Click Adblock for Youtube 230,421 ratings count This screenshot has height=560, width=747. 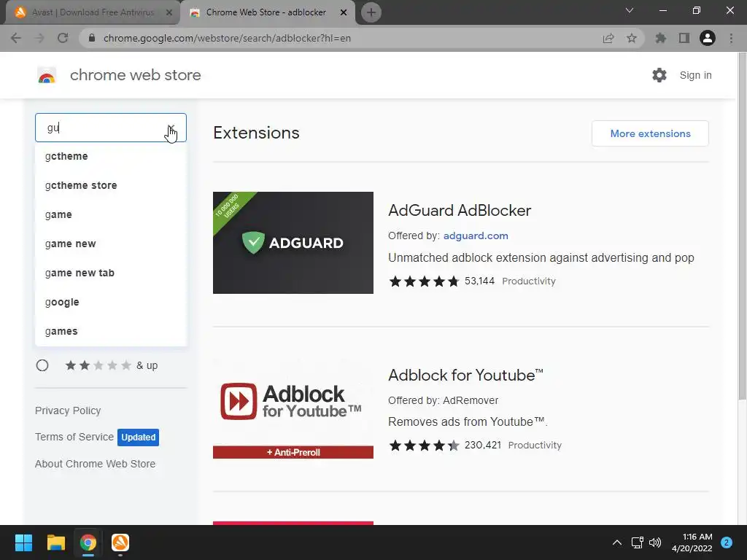click(x=483, y=446)
